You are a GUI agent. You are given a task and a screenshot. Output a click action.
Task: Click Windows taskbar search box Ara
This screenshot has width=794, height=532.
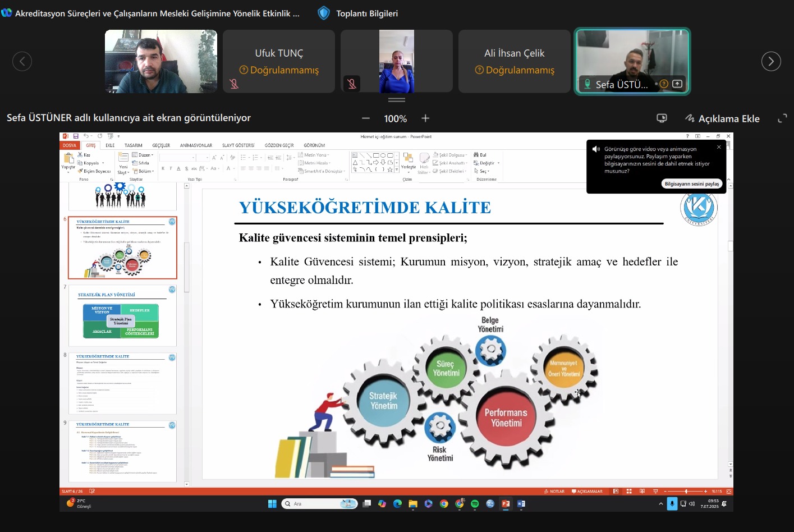point(319,504)
